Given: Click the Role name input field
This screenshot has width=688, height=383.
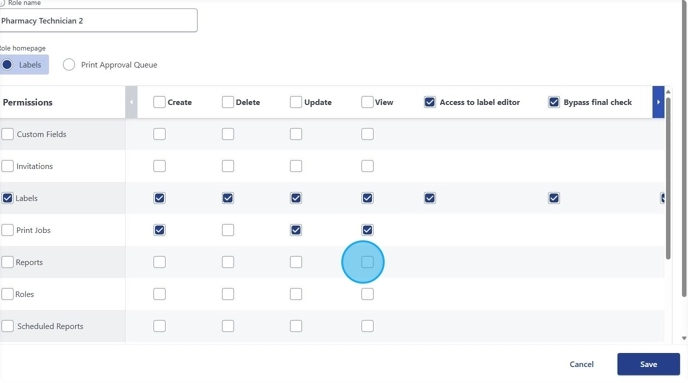Looking at the screenshot, I should [x=98, y=21].
